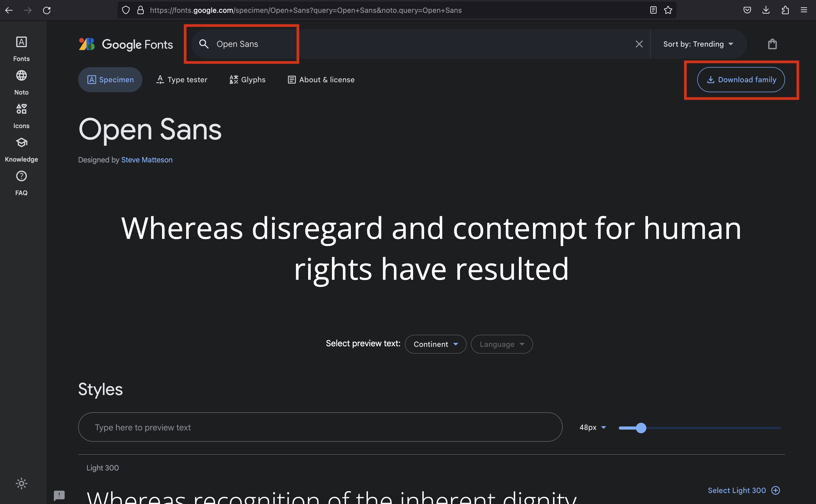Screen dimensions: 816x504
Task: Clear the search with the X icon
Action: [639, 44]
